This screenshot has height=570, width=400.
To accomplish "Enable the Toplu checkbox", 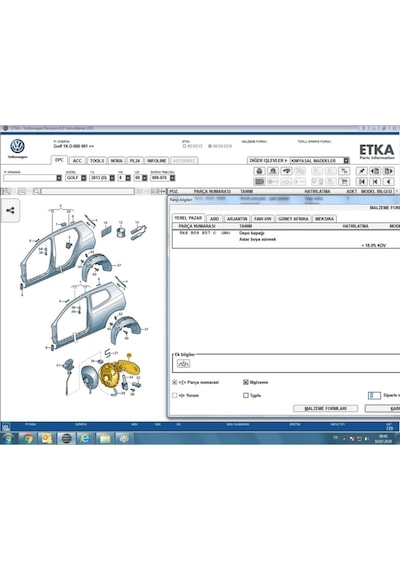I will (x=246, y=395).
